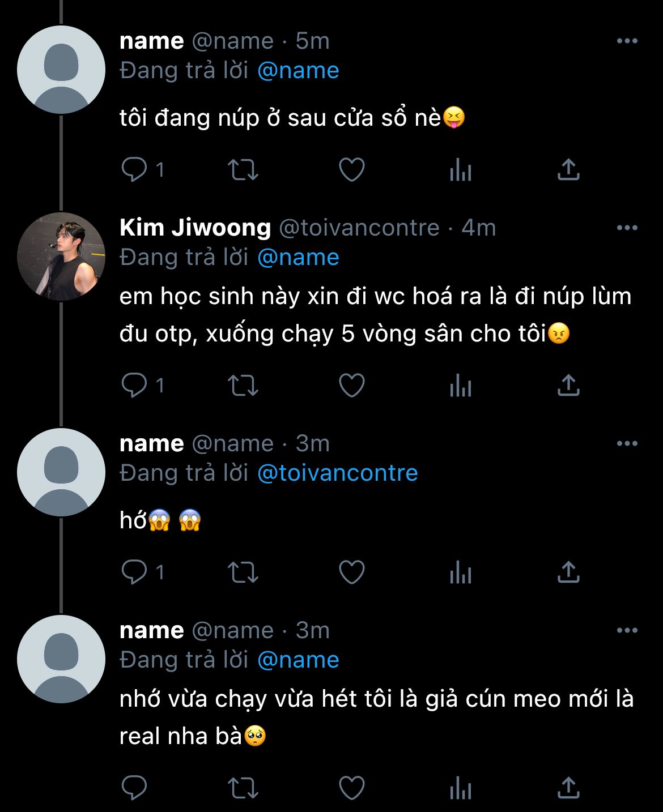Reply to the "tôi đang núp" tweet
Screen dimensions: 663x812
134,169
